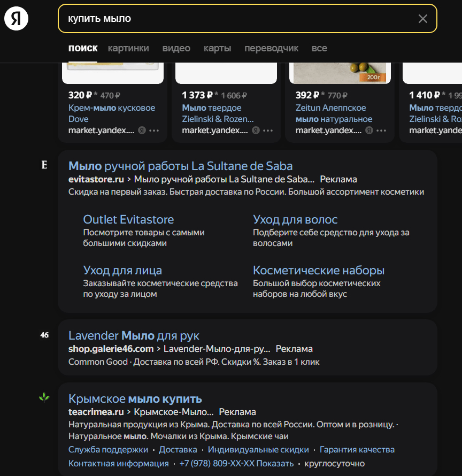462x476 pixels.
Task: Open the Мыло ручной работы La Sultane de Saba link
Action: click(x=180, y=166)
